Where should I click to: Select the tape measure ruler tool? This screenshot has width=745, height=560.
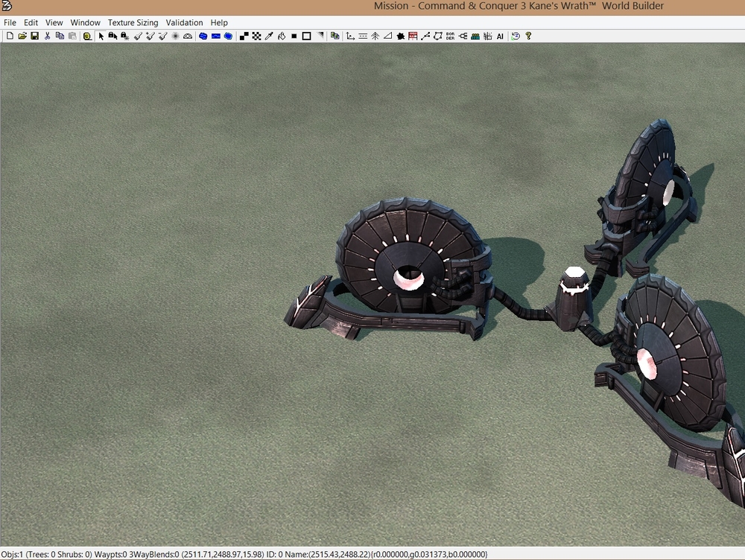click(x=87, y=36)
